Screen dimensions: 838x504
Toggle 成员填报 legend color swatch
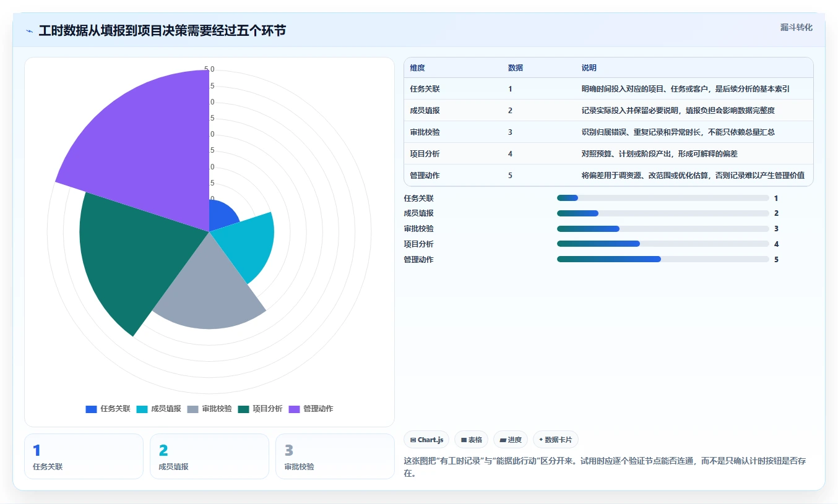pyautogui.click(x=142, y=409)
